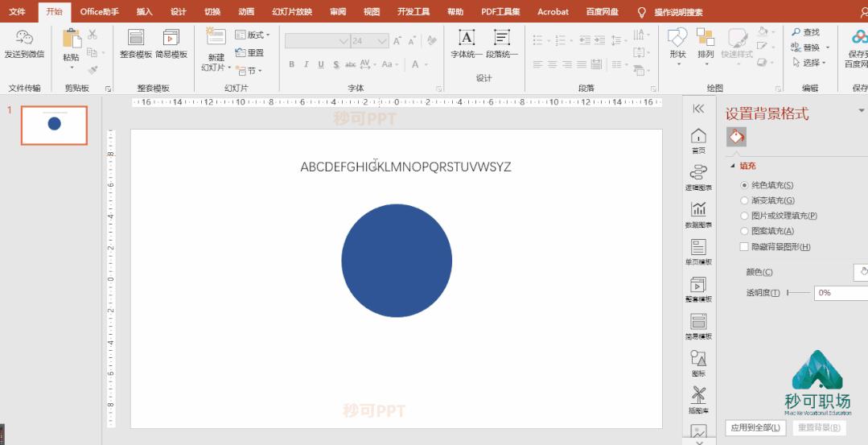Open the font name combo box

pyautogui.click(x=317, y=41)
